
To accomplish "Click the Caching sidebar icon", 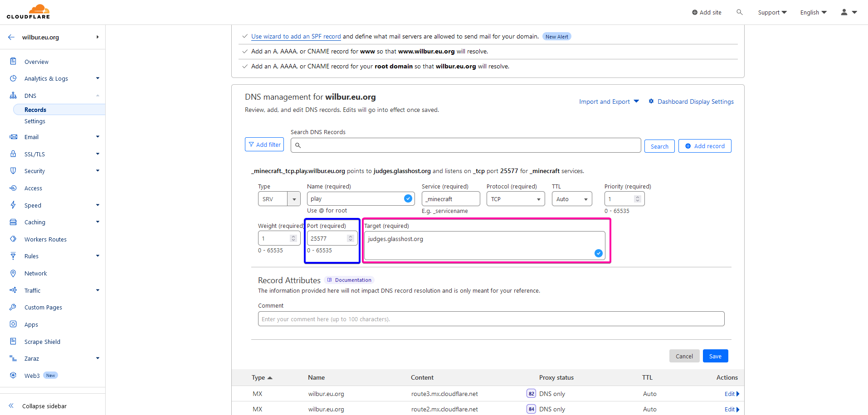I will (x=13, y=222).
